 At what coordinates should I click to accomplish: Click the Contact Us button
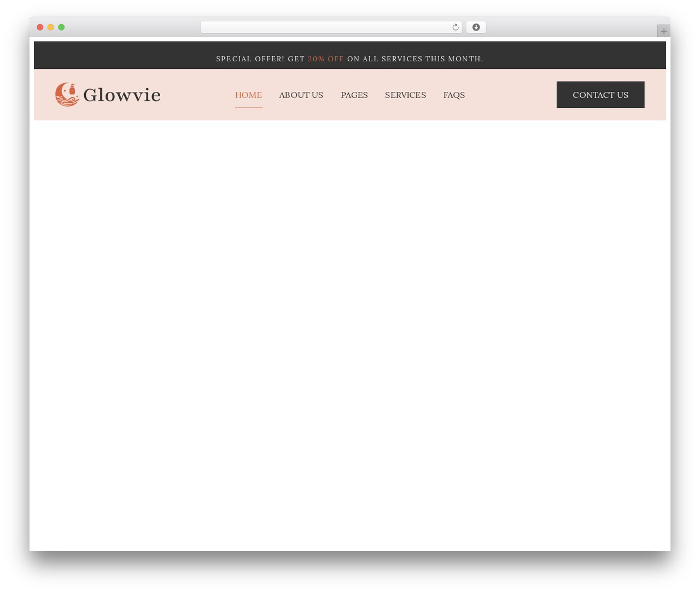[600, 95]
